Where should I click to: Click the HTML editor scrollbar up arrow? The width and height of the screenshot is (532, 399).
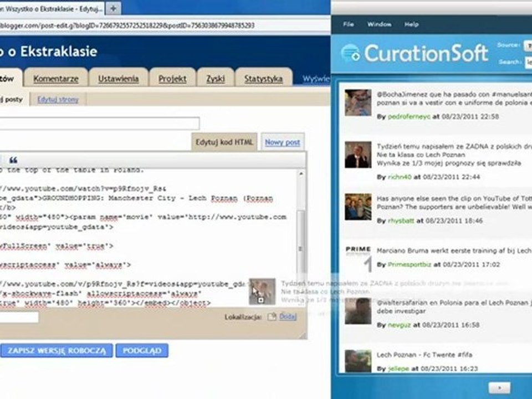tap(300, 173)
